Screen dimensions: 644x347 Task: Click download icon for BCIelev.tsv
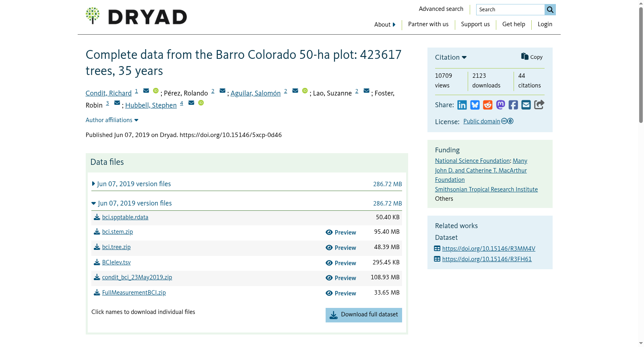coord(97,262)
